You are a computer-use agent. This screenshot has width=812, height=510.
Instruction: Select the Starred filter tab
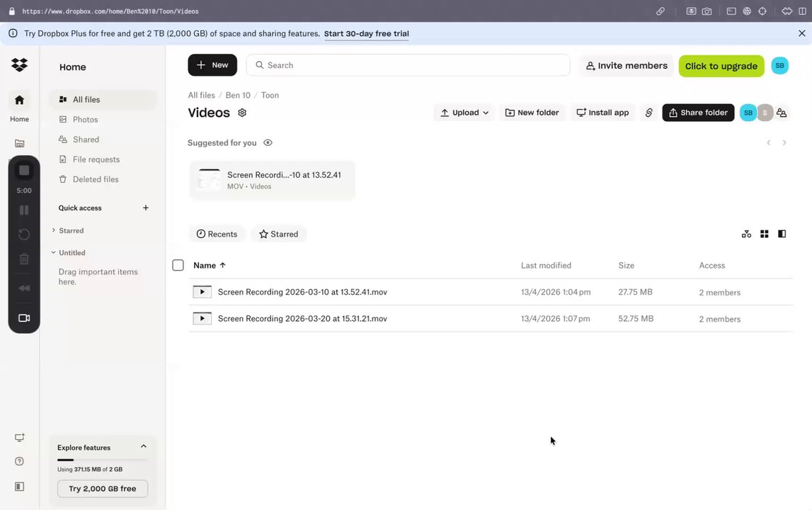point(279,234)
